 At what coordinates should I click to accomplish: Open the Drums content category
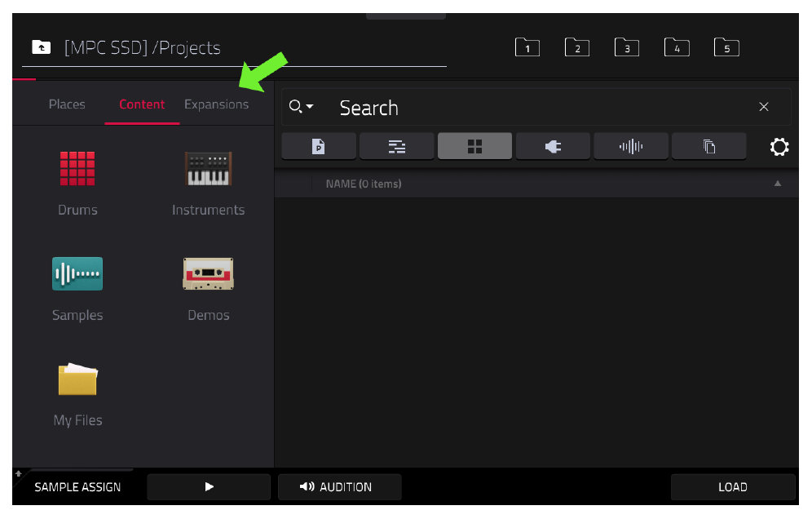77,183
